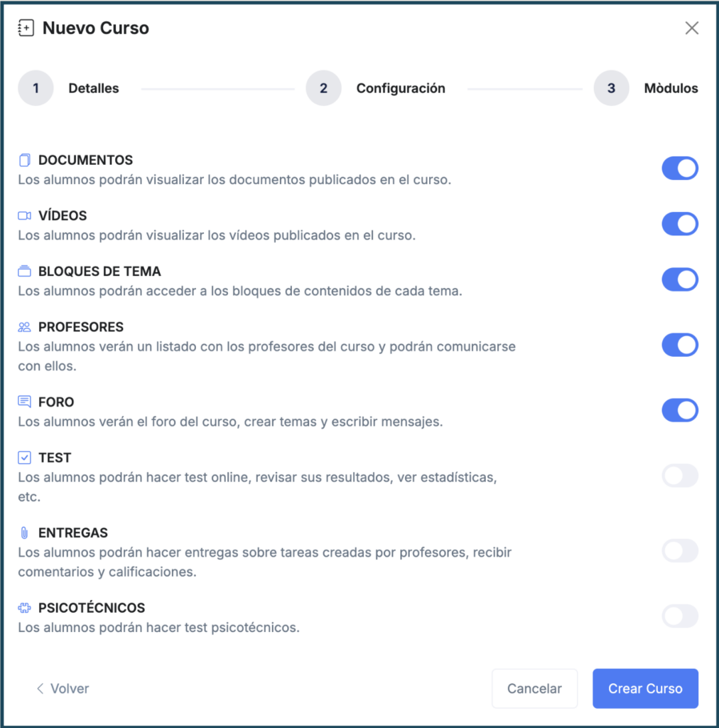Disable the Documentos toggle
The image size is (719, 728).
click(680, 168)
